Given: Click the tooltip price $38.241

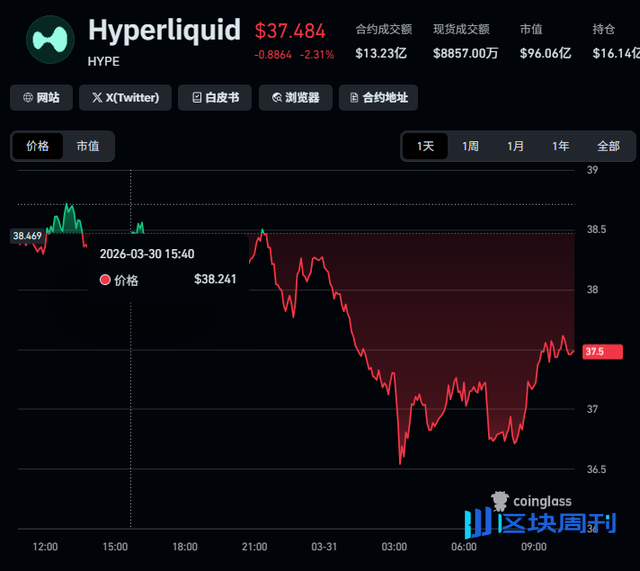Looking at the screenshot, I should pos(215,279).
